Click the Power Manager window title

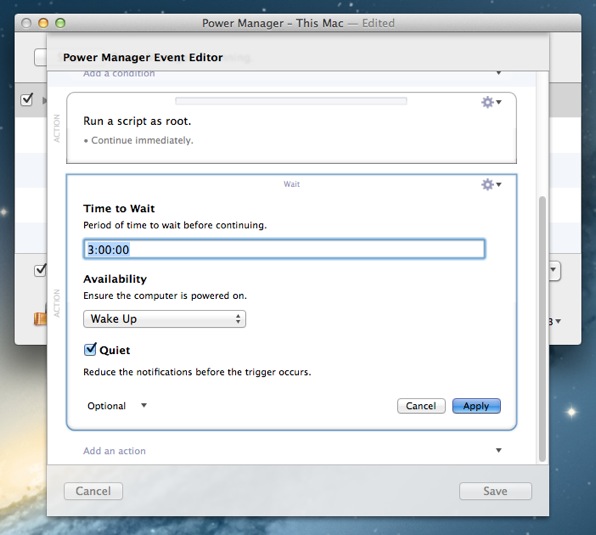[298, 23]
